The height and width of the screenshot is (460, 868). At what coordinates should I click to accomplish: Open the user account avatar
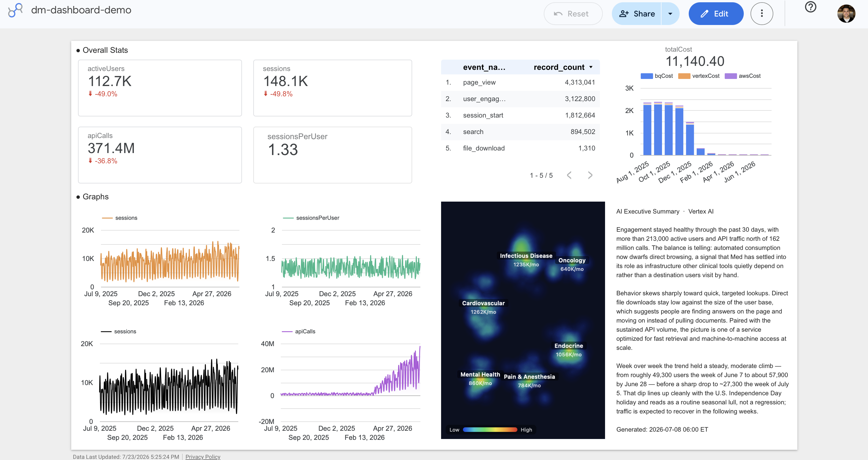point(846,14)
